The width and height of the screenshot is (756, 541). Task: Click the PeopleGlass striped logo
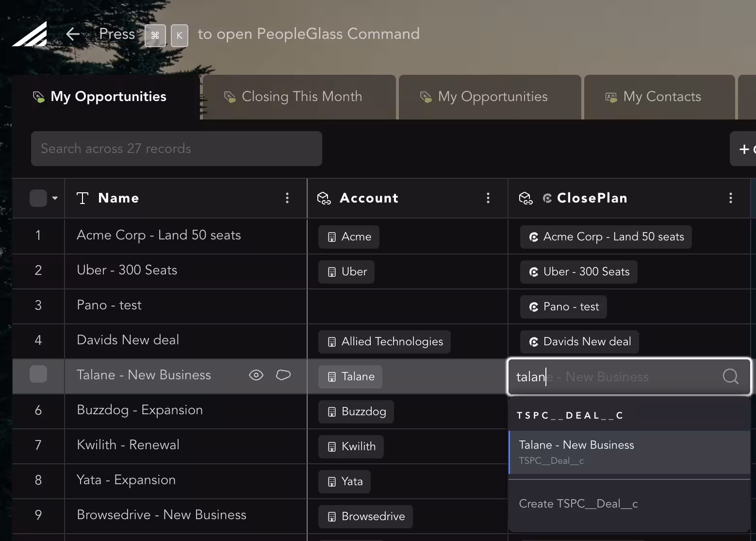[x=30, y=34]
